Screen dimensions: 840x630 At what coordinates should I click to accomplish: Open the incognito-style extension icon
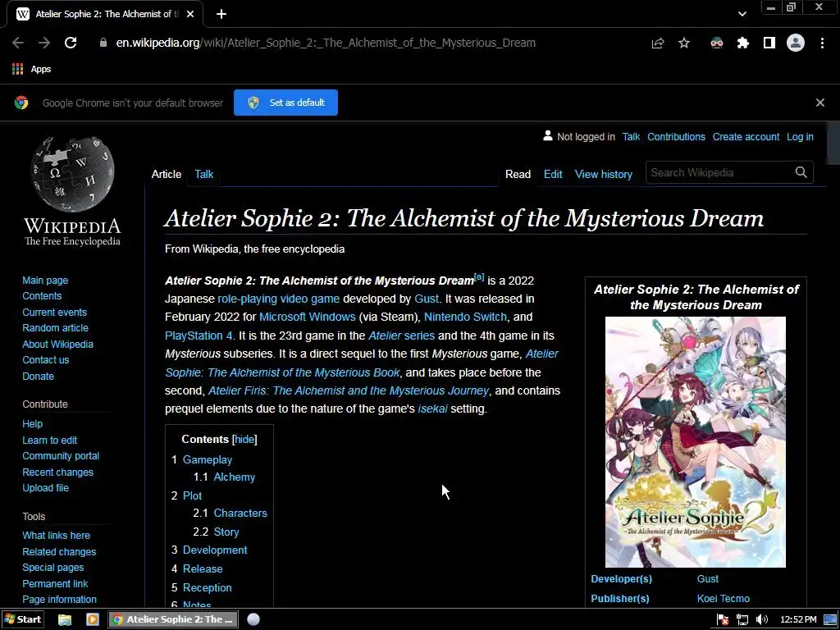pos(717,43)
